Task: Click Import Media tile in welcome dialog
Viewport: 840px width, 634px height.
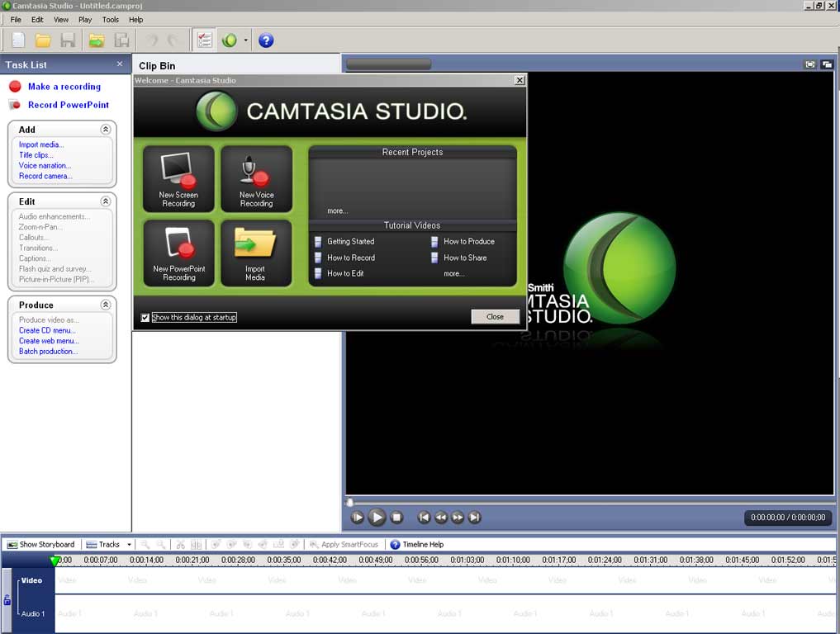Action: coord(257,253)
